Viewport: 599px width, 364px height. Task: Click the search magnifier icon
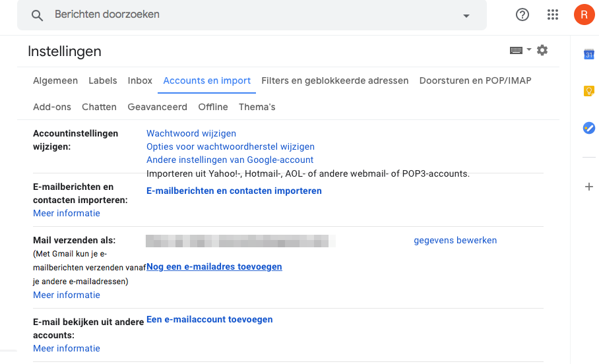coord(37,15)
